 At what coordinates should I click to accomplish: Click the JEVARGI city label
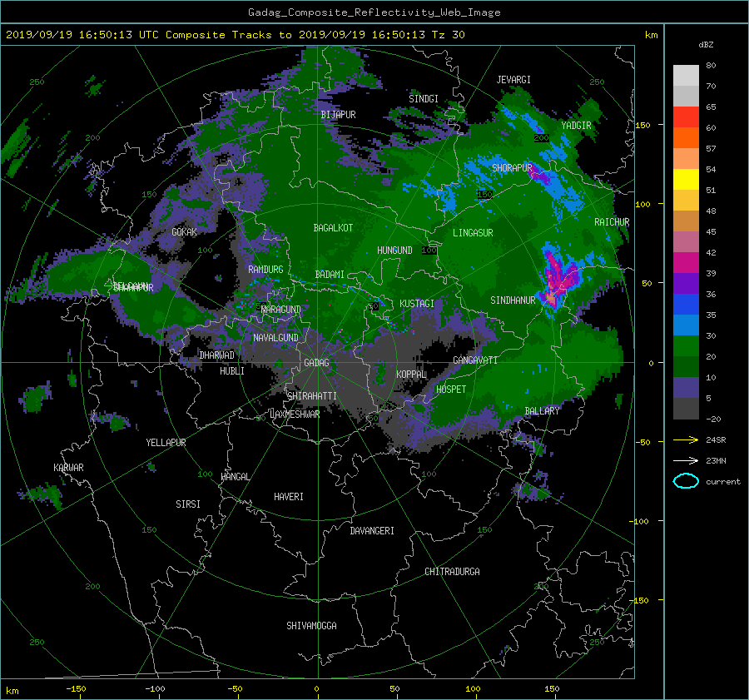pos(513,80)
